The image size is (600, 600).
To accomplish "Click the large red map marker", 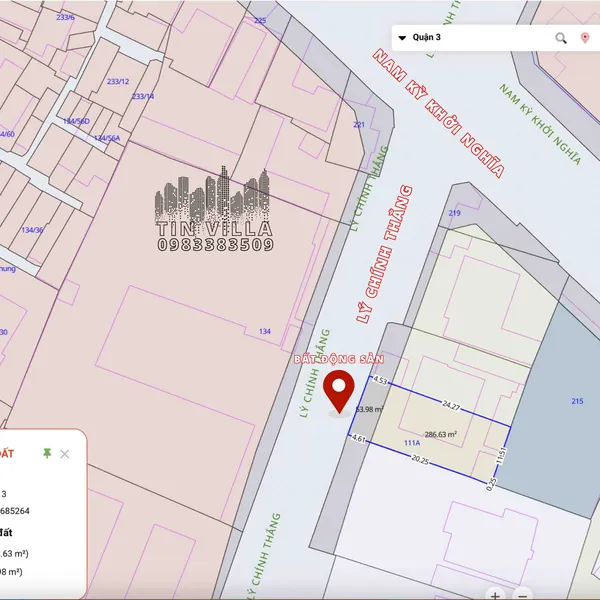I will 340,390.
